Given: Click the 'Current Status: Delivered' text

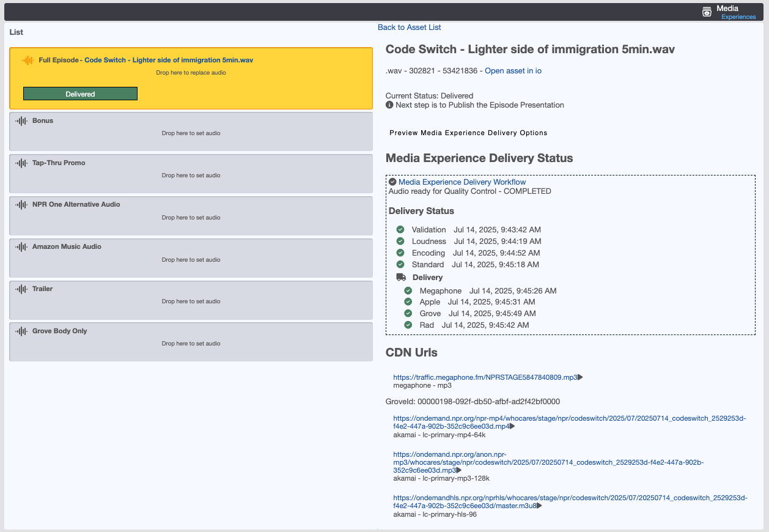Looking at the screenshot, I should (429, 96).
